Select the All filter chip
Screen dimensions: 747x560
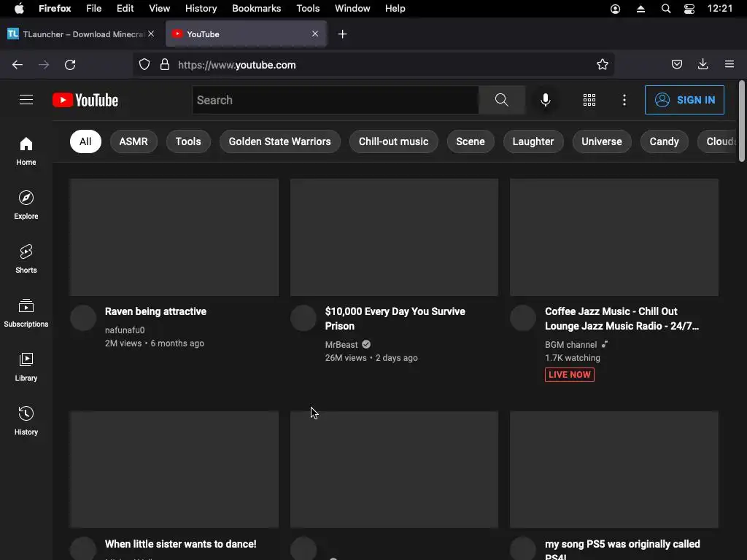coord(85,141)
